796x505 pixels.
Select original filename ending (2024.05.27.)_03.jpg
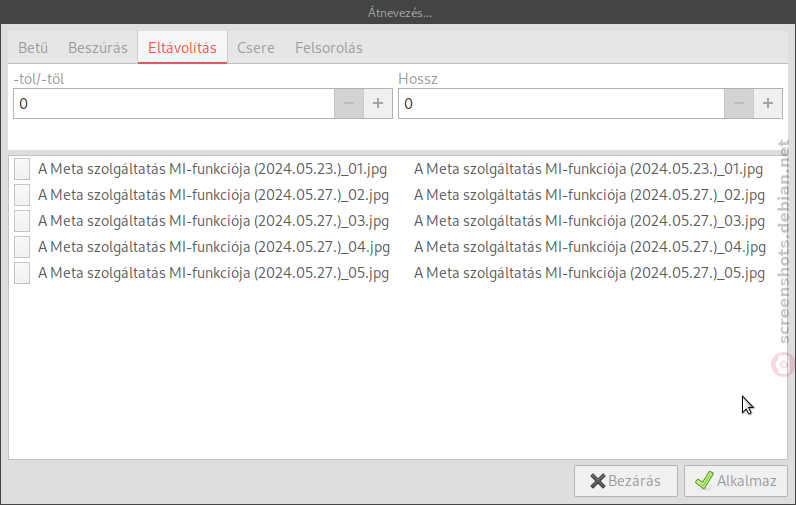click(213, 221)
